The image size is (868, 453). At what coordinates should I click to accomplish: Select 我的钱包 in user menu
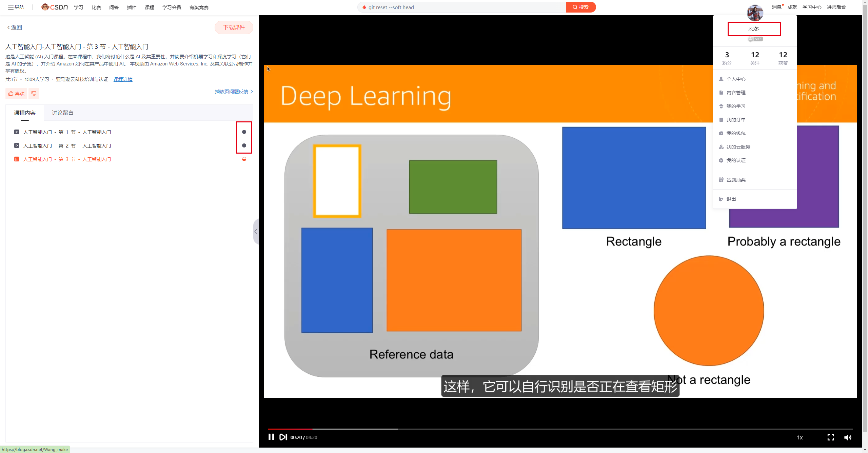pyautogui.click(x=735, y=133)
